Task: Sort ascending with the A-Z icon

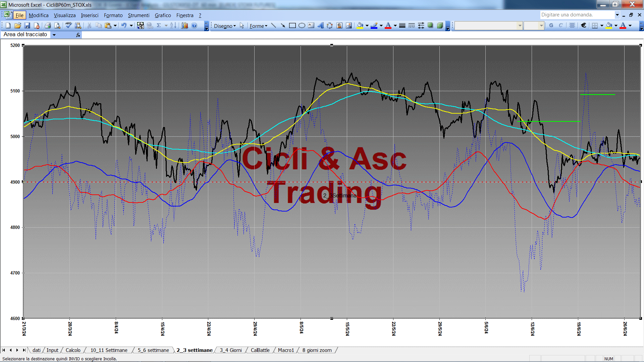Action: click(173, 25)
